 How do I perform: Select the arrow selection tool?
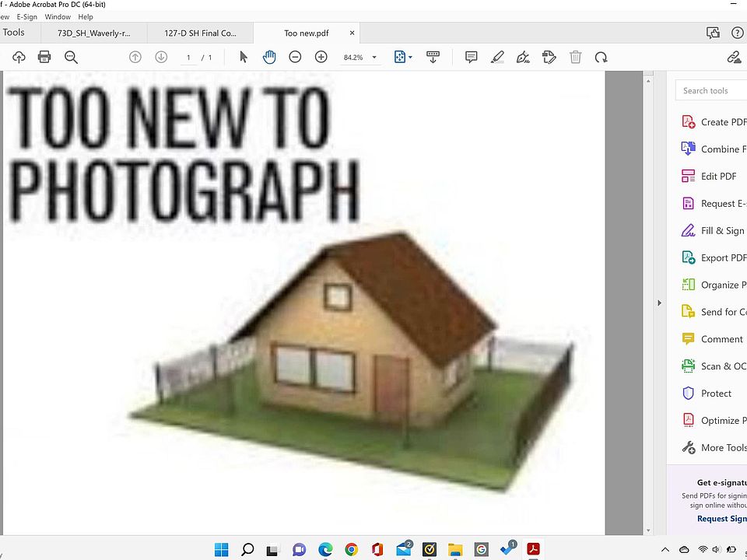[244, 57]
